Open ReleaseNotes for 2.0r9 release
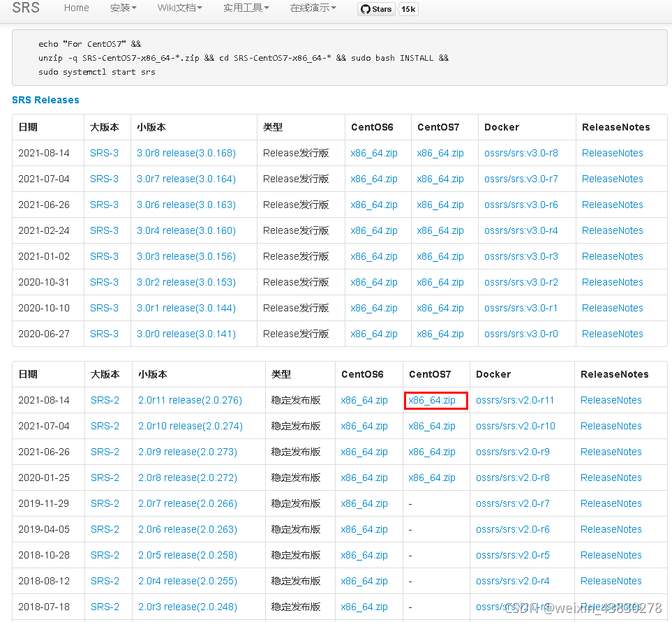The height and width of the screenshot is (622, 672). point(611,452)
